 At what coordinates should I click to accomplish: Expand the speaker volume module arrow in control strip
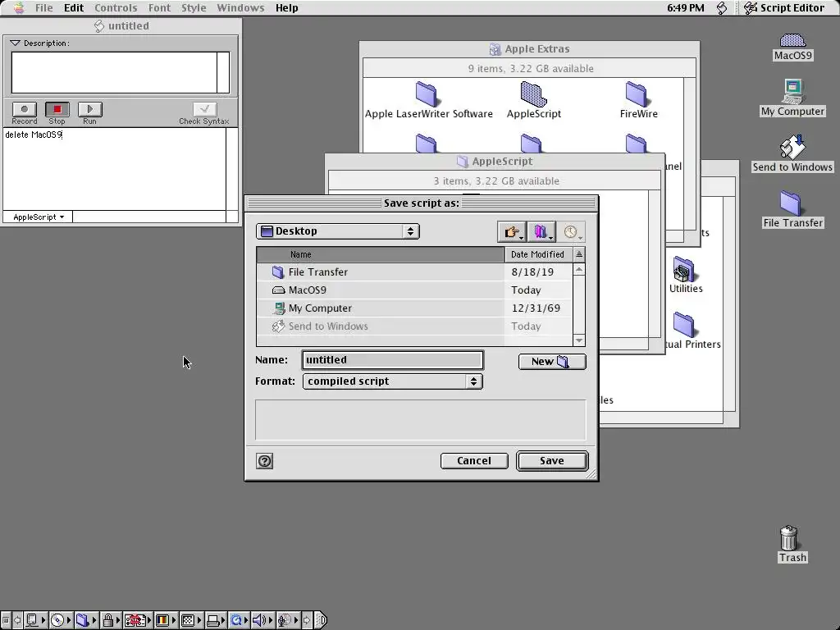(271, 620)
